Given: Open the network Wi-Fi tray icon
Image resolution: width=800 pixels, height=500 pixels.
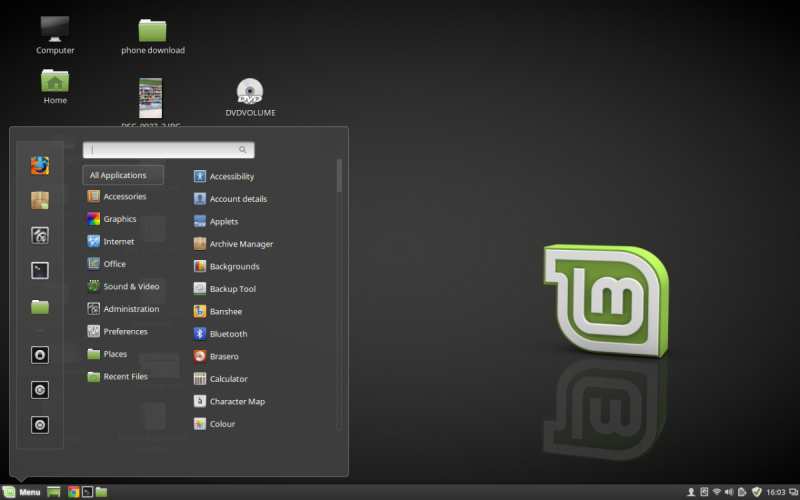Looking at the screenshot, I should pos(716,492).
